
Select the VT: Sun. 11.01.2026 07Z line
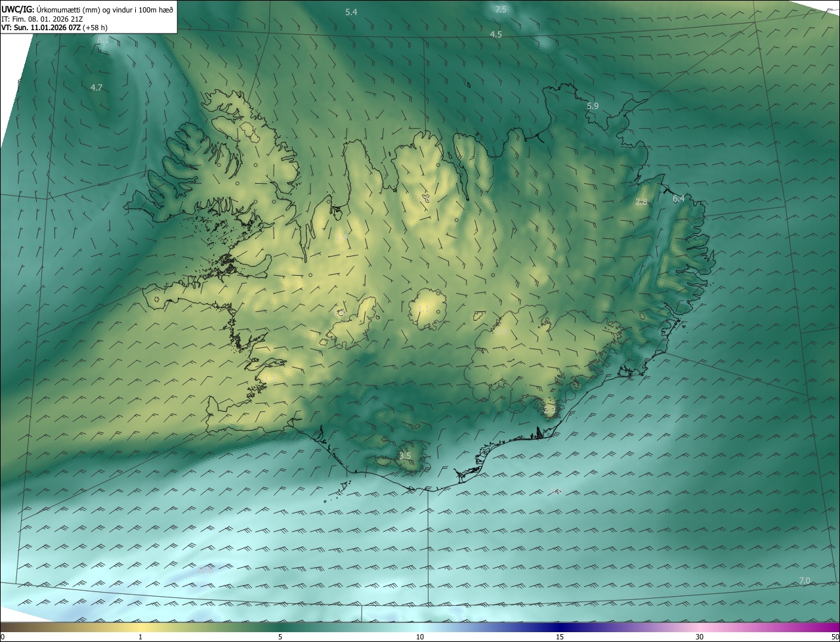pyautogui.click(x=54, y=28)
